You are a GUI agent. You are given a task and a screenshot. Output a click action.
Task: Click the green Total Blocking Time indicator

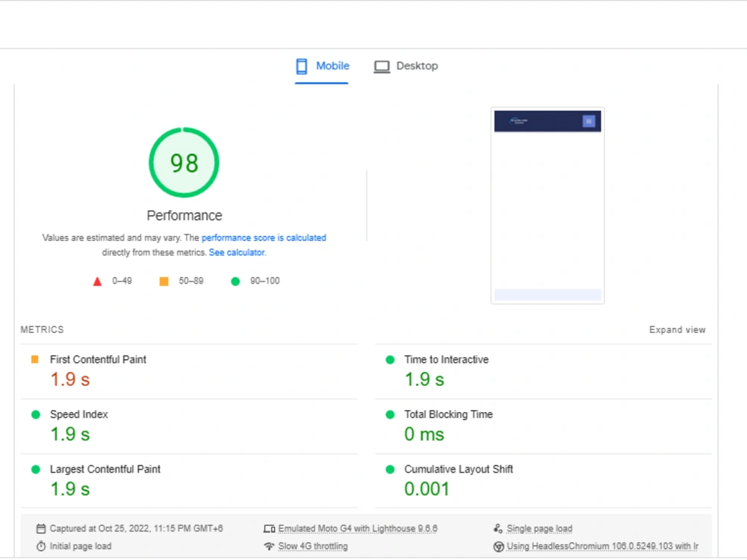coord(390,414)
